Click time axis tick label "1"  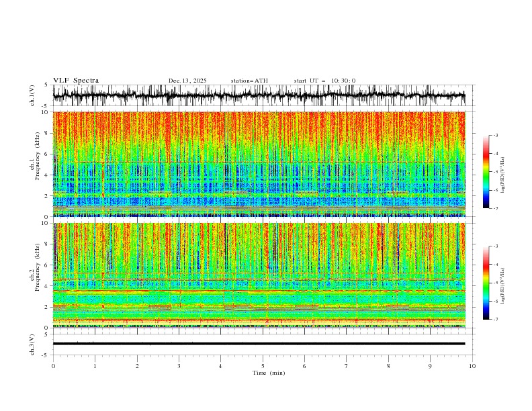click(x=95, y=366)
